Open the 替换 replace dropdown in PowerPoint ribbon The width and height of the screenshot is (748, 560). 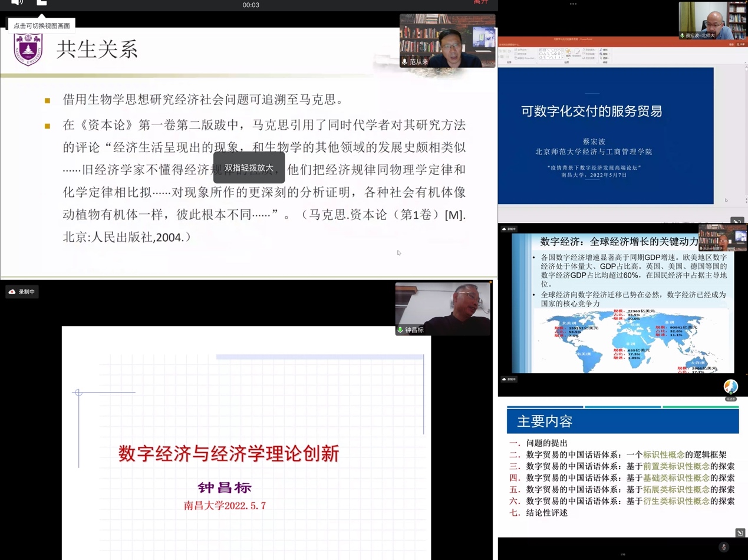604,54
